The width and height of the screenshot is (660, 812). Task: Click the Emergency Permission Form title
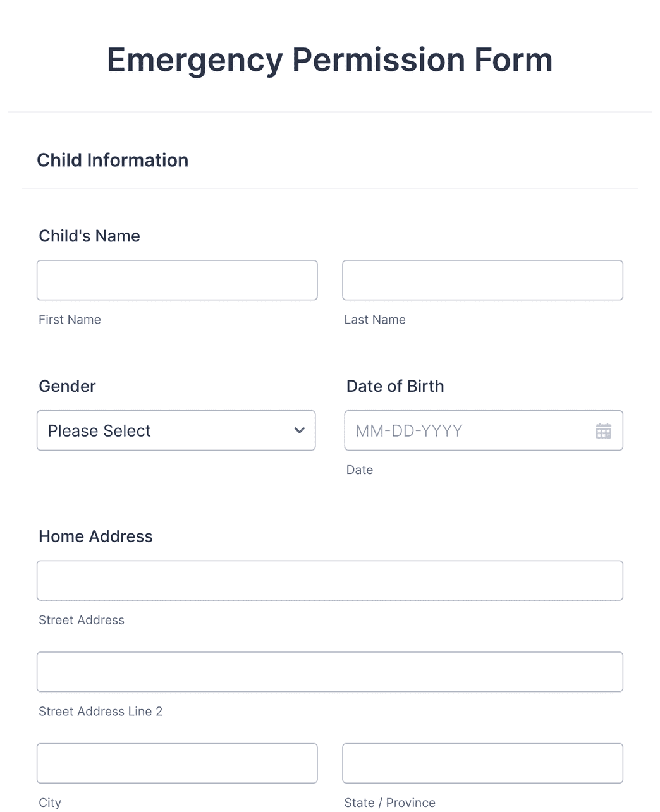(x=329, y=59)
